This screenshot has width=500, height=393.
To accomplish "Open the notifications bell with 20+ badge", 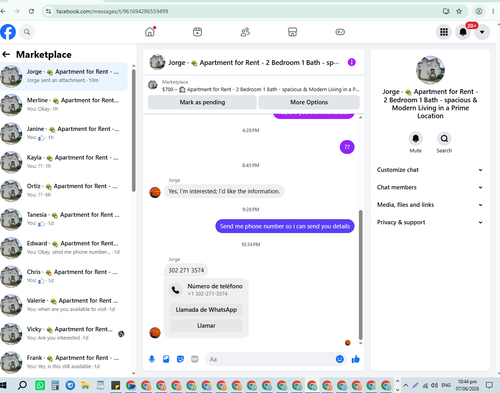I will [x=463, y=32].
